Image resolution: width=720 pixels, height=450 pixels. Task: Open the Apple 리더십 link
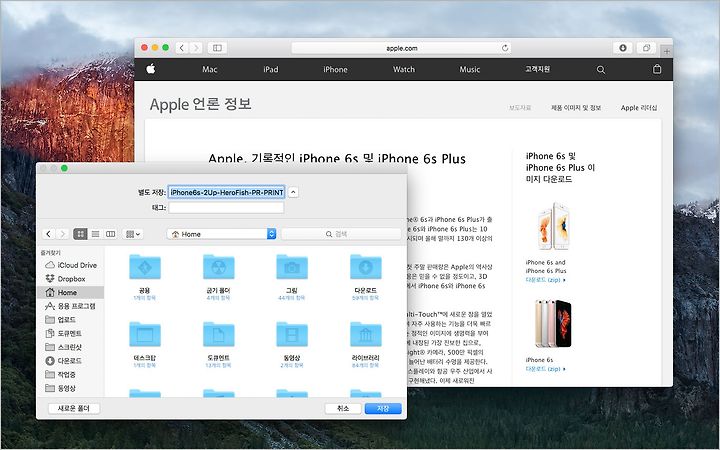(639, 107)
